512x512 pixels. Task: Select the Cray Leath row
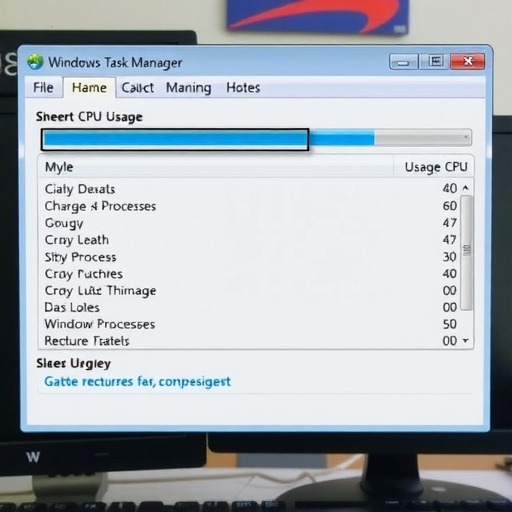(250, 240)
